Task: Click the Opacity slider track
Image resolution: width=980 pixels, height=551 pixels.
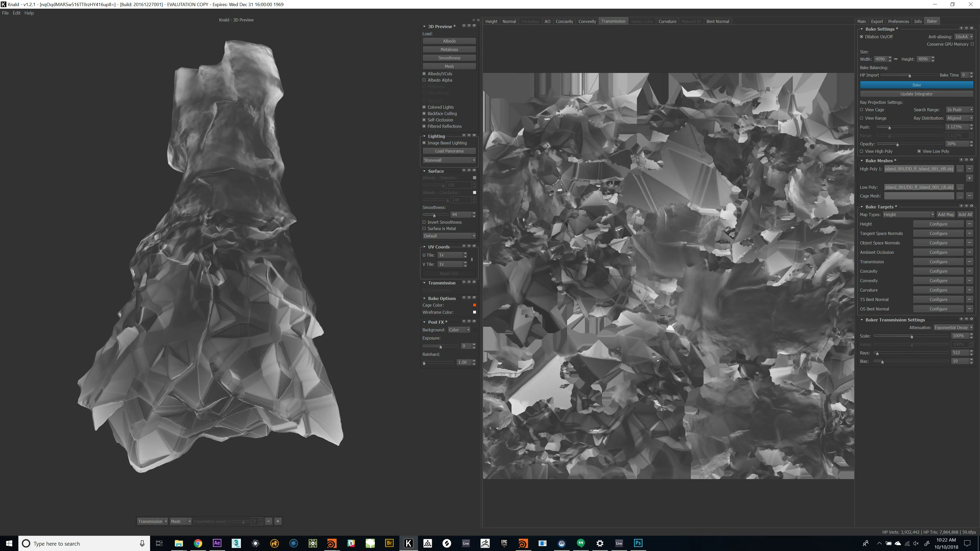Action: [910, 144]
